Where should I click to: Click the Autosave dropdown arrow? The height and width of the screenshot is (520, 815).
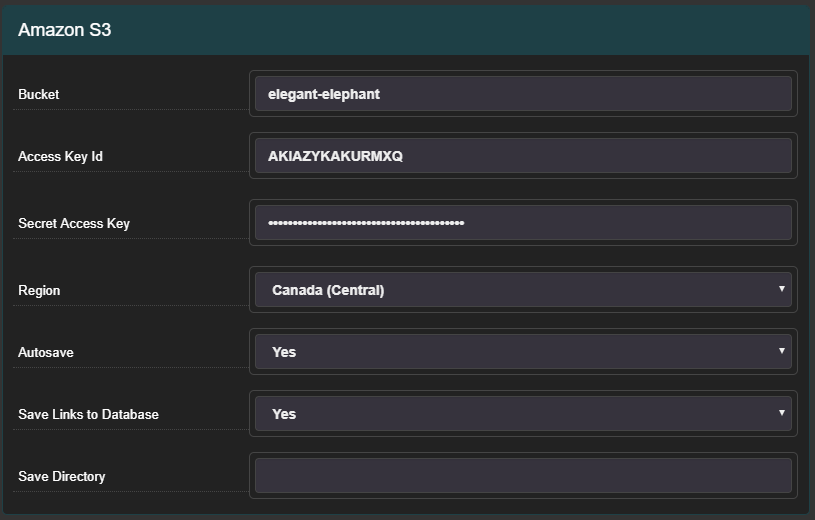[781, 350]
